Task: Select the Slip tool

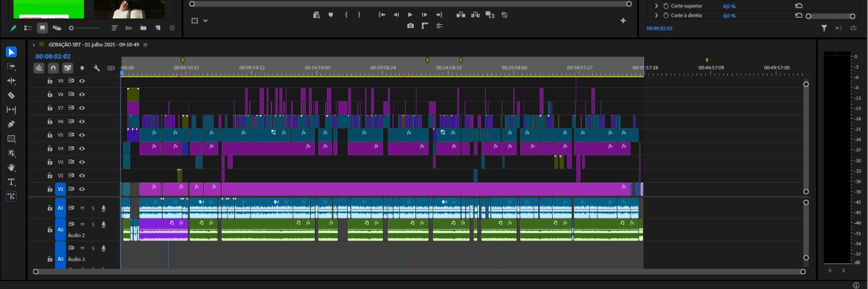Action: (12, 110)
